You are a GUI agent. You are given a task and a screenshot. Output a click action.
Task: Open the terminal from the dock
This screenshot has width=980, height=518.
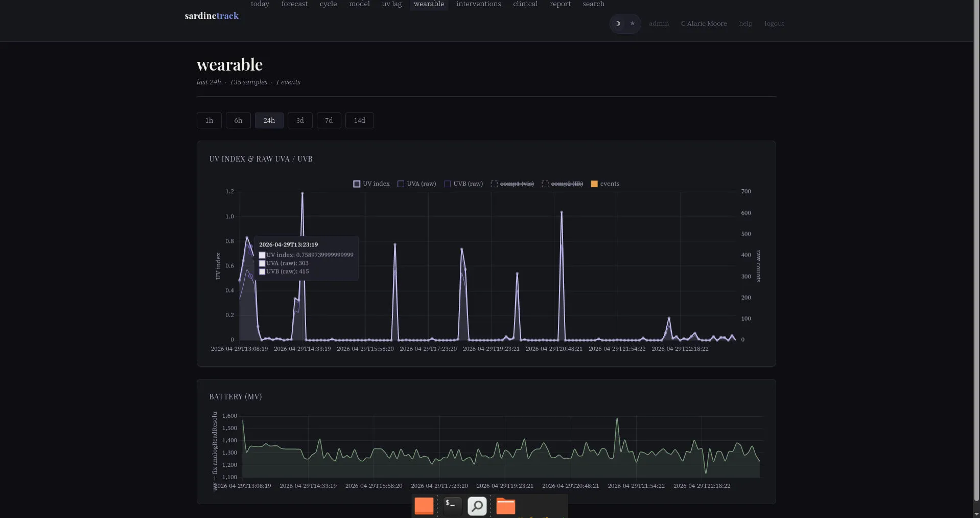point(452,506)
